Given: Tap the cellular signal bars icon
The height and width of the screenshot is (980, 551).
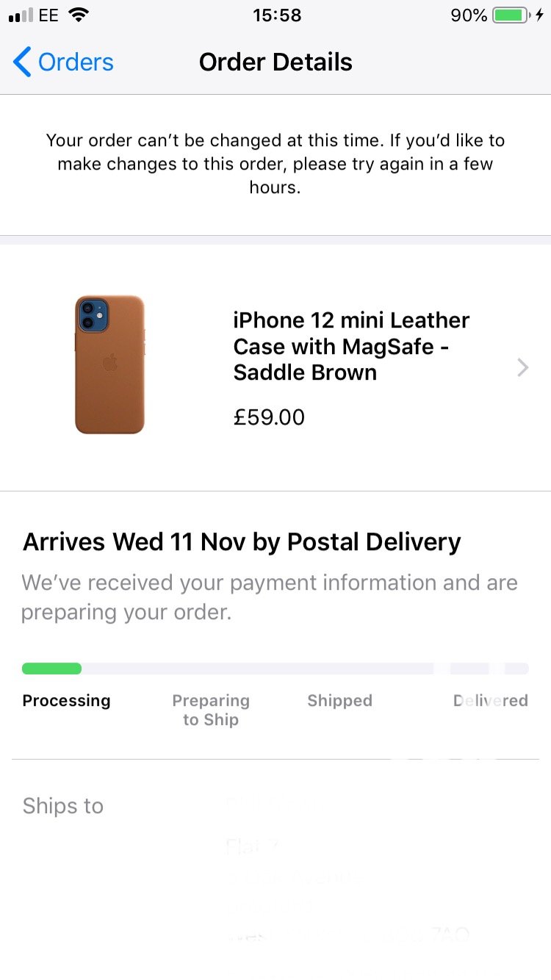Looking at the screenshot, I should (x=21, y=15).
